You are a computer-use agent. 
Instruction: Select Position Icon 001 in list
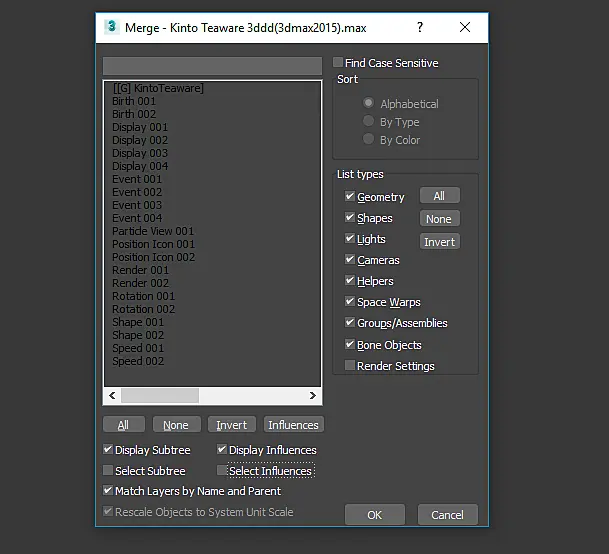(x=153, y=244)
